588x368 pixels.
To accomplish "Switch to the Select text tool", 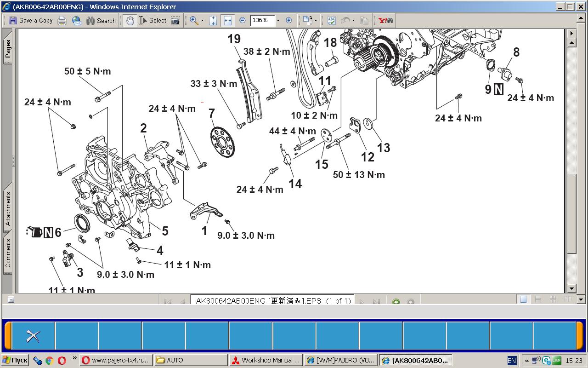I will tap(153, 21).
